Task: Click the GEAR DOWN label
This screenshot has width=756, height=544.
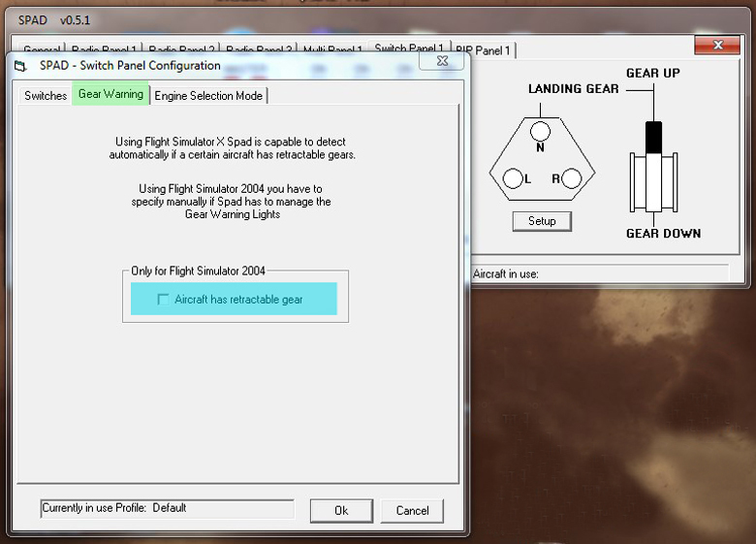Action: pyautogui.click(x=663, y=234)
